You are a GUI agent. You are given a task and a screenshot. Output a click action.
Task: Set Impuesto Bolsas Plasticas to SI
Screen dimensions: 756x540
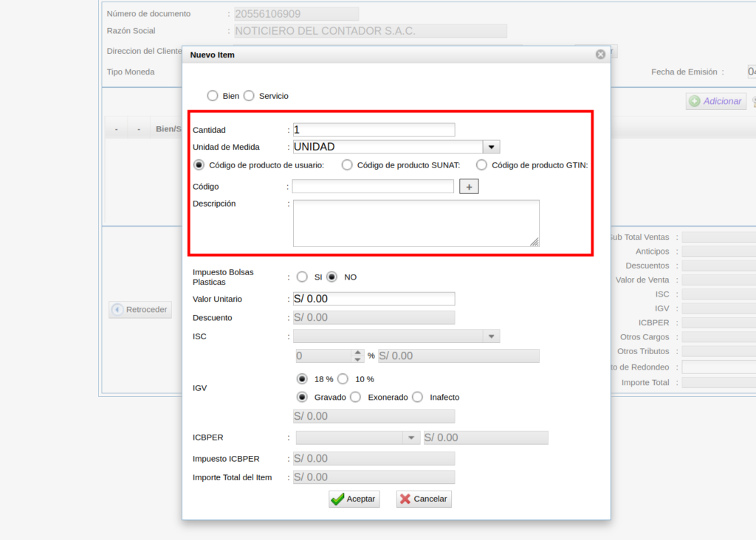(x=302, y=277)
